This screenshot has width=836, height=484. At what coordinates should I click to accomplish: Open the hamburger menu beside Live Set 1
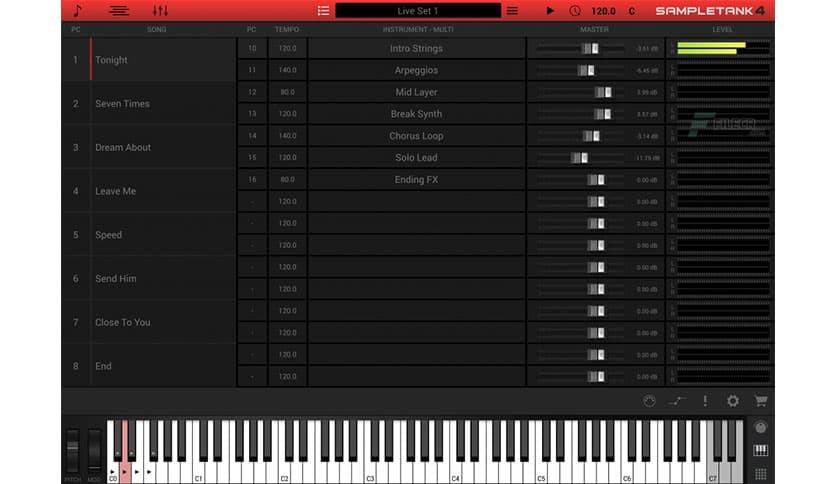click(x=512, y=11)
